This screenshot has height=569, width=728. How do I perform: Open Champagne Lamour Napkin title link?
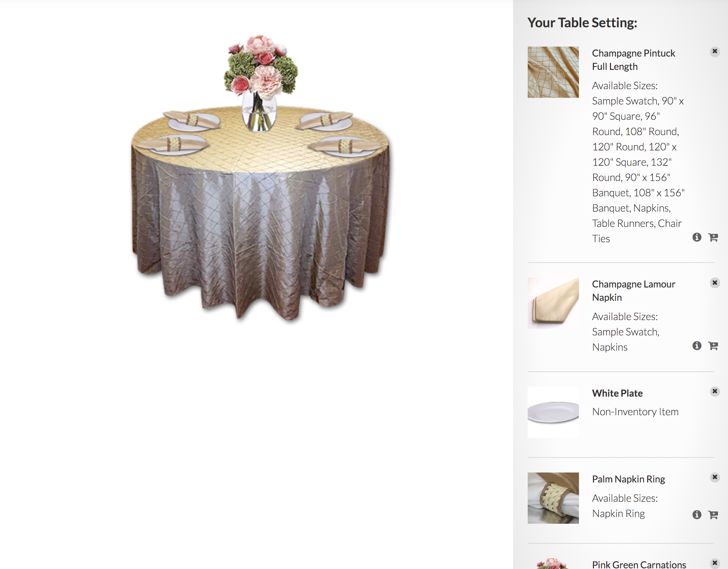633,291
